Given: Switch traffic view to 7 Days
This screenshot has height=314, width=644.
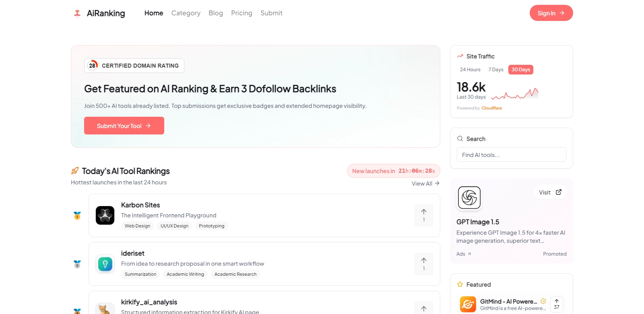Looking at the screenshot, I should 495,70.
